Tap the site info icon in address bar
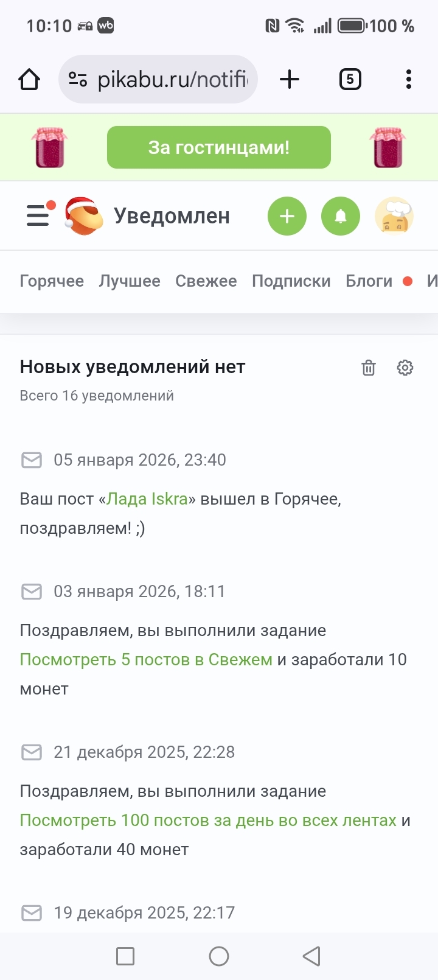 [x=78, y=79]
